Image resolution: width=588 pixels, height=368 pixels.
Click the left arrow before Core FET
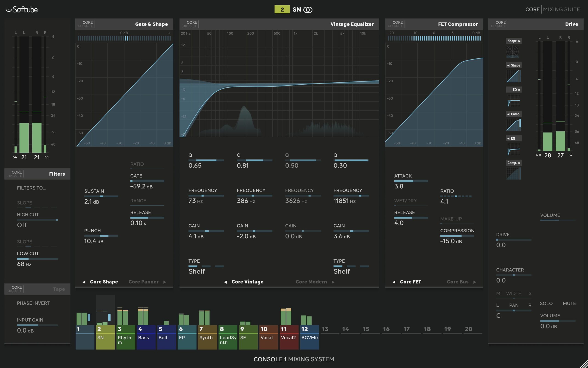[394, 282]
